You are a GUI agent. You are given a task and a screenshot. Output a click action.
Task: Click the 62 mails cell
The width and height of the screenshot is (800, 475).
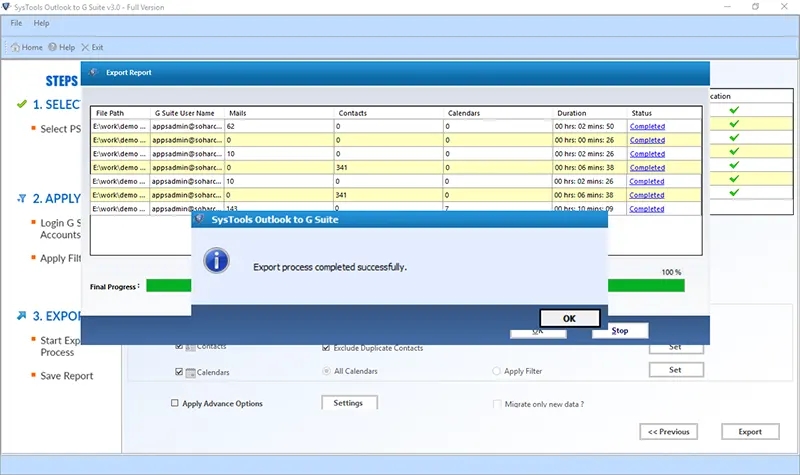tap(279, 126)
